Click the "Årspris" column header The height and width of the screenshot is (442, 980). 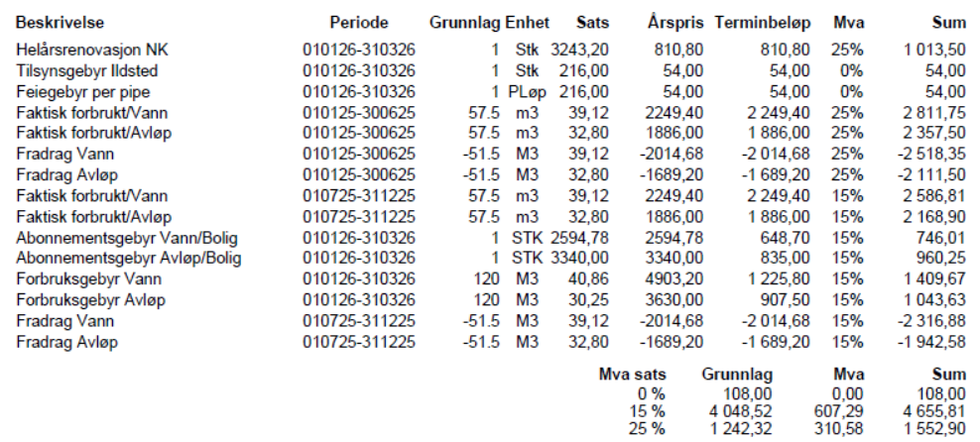[x=674, y=21]
